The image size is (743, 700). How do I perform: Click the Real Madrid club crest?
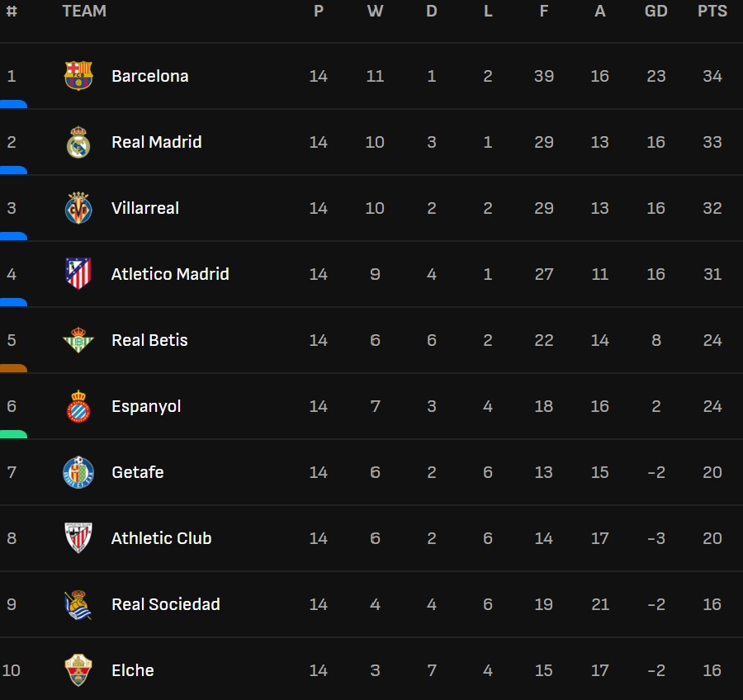tap(78, 142)
